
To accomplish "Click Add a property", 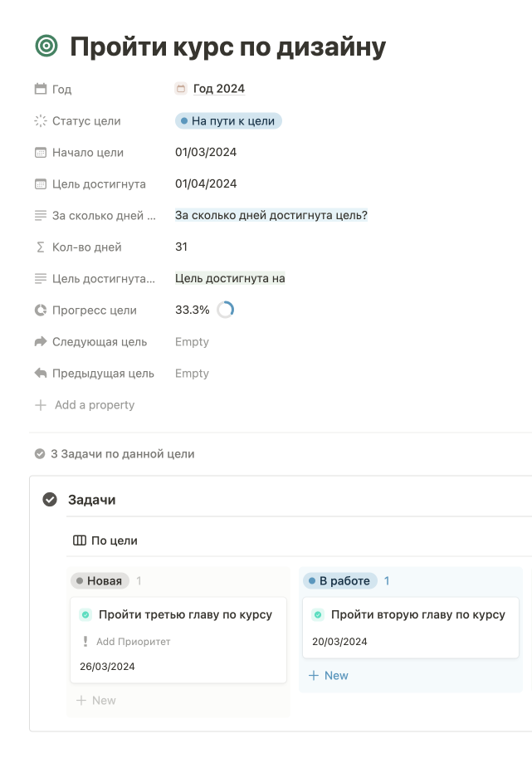I will pyautogui.click(x=94, y=405).
